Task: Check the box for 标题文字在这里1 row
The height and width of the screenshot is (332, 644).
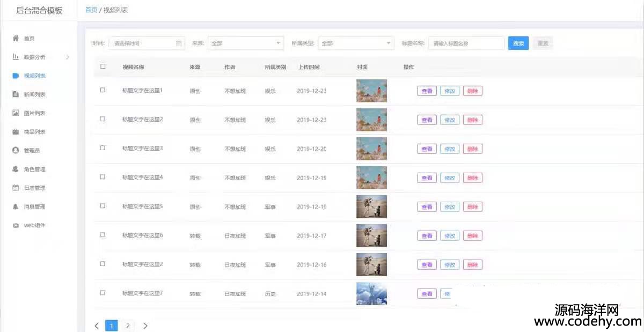Action: (x=103, y=90)
